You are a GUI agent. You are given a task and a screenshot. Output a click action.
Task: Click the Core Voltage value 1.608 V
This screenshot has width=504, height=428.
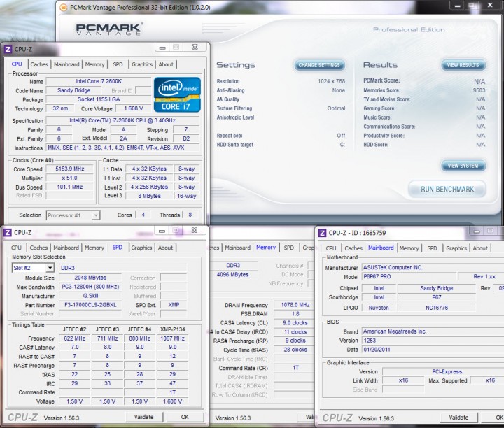tap(134, 108)
